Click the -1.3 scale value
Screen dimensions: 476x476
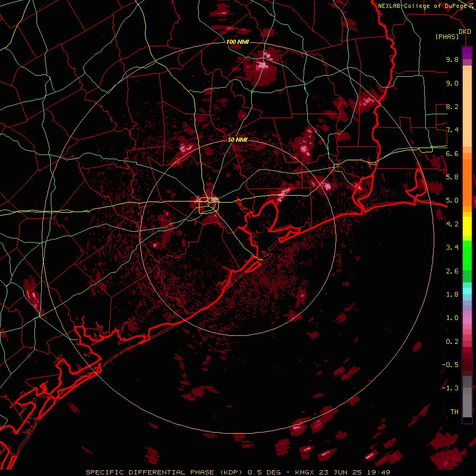(450, 388)
